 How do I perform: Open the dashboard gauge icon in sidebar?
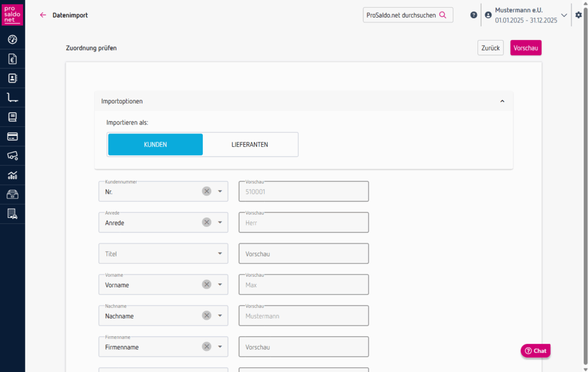tap(12, 39)
